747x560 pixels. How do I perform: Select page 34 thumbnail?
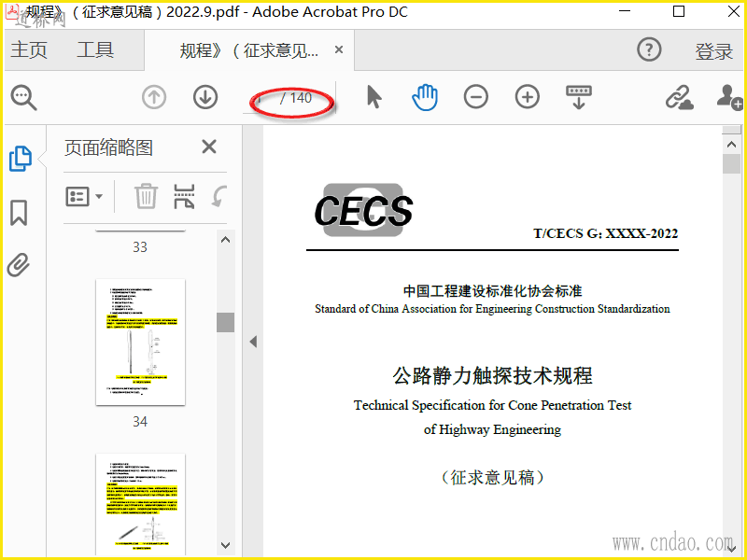point(141,343)
